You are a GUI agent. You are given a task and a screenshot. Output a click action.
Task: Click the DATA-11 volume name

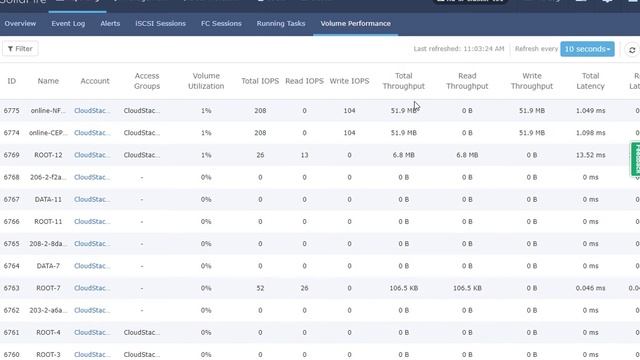click(48, 199)
